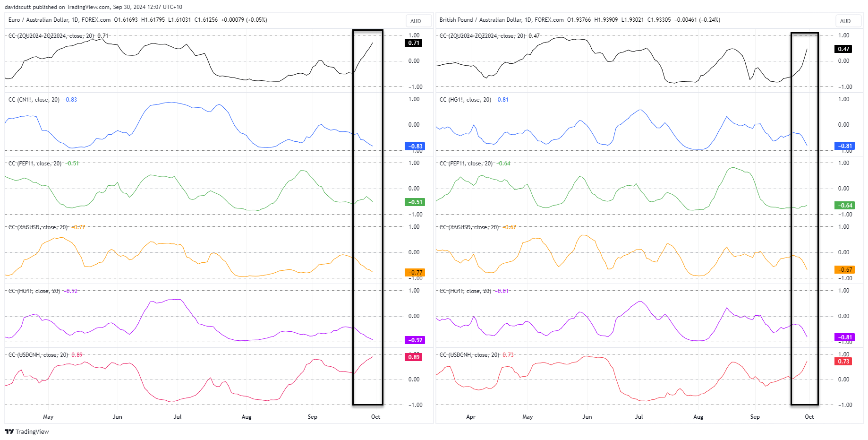Click USDCNH legend showing 0.73
The height and width of the screenshot is (440, 868).
pos(477,355)
